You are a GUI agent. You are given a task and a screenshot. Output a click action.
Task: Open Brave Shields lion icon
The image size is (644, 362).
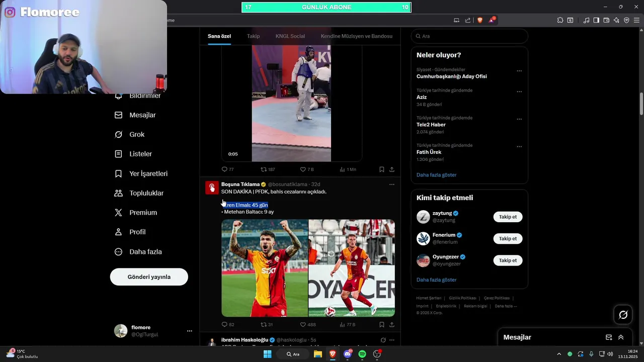pos(480,20)
